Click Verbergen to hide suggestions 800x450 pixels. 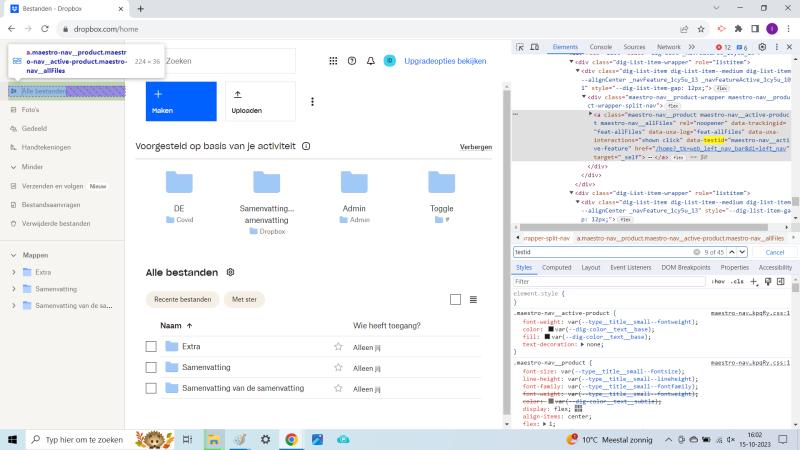(x=476, y=147)
